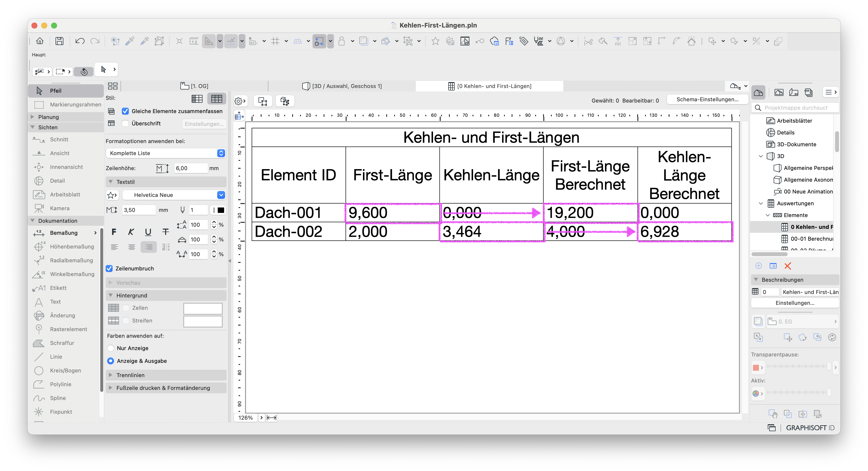Click the Save floppy disk icon

(59, 41)
